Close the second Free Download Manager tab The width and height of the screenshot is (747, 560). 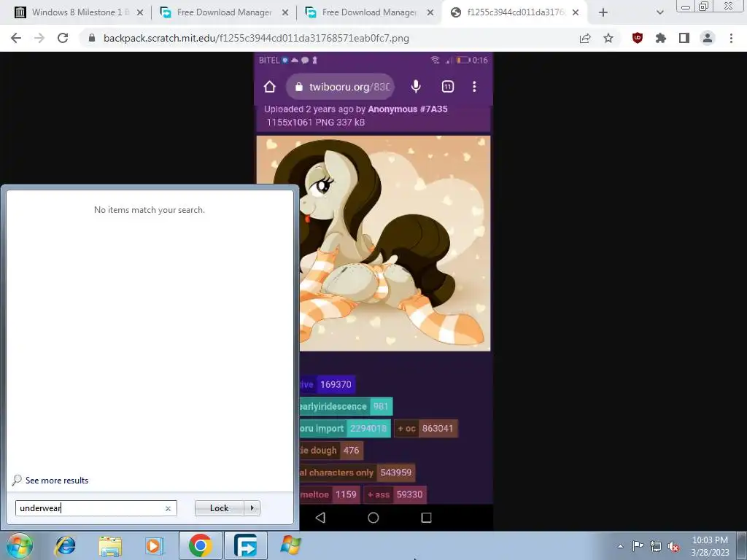(430, 12)
